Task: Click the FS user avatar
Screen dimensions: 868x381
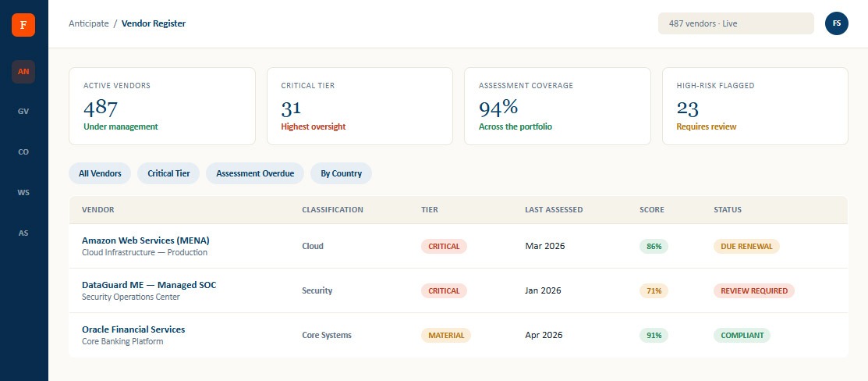Action: coord(837,23)
